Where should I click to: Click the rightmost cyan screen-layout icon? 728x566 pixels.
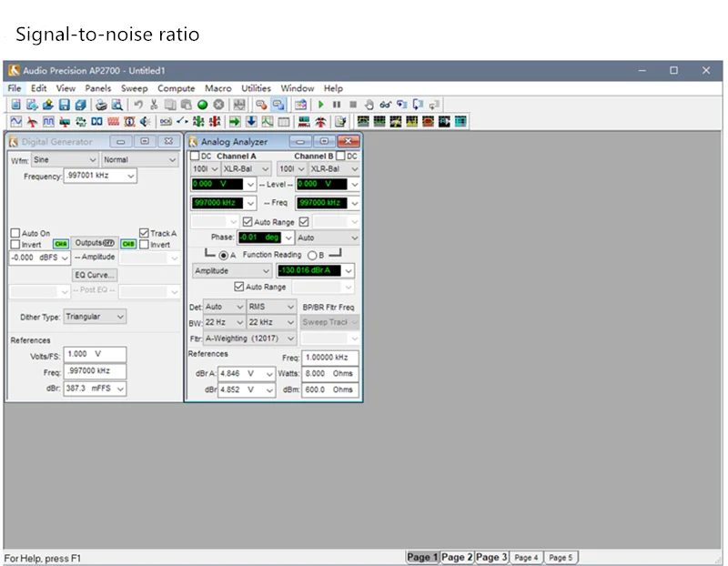[460, 122]
